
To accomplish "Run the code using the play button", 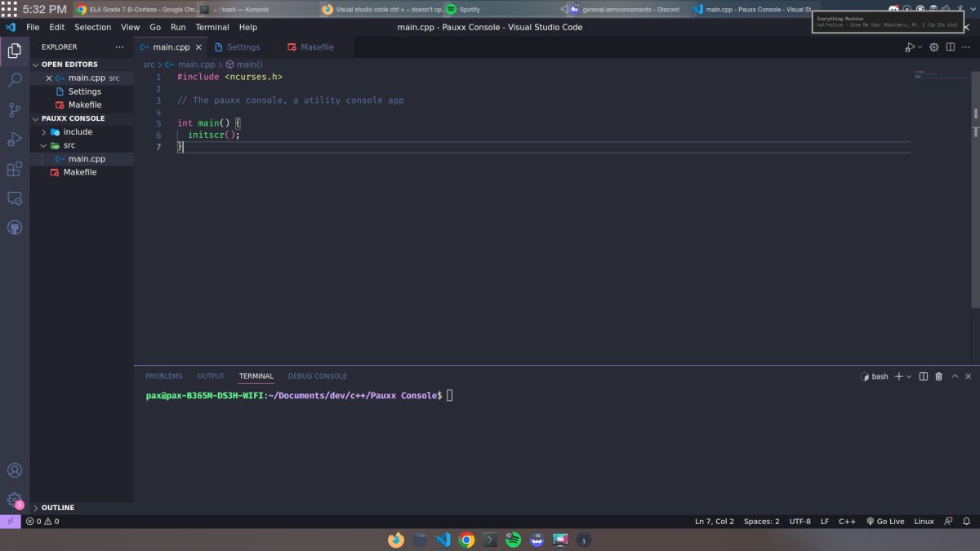I will point(910,47).
